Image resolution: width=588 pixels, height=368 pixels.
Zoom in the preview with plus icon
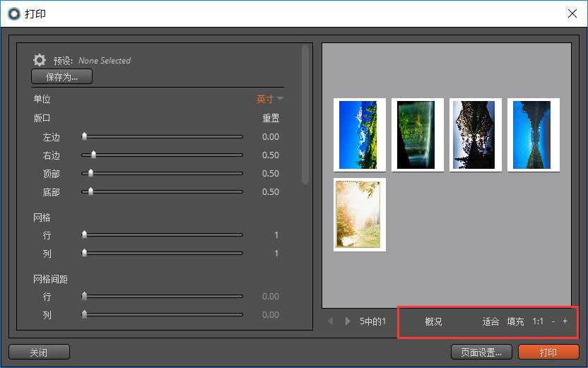tap(565, 321)
